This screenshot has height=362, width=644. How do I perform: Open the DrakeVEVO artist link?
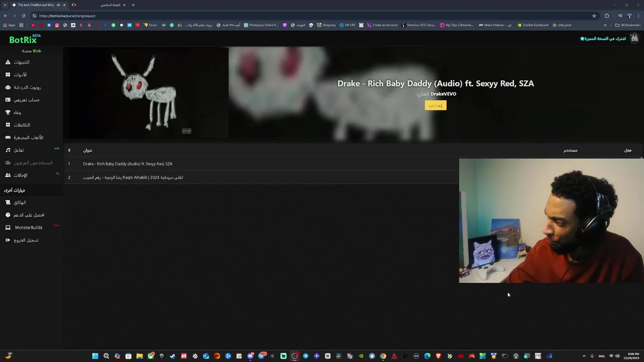pos(443,94)
